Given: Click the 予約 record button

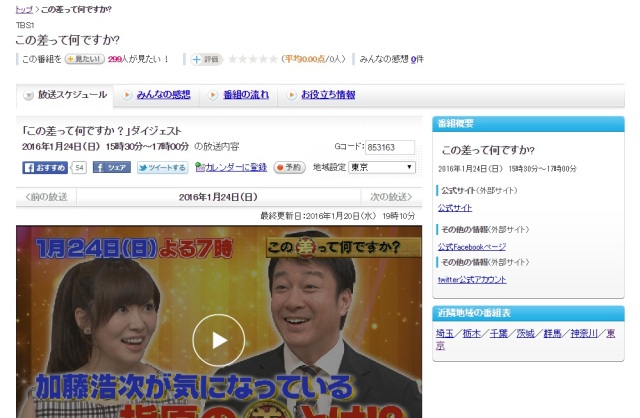Looking at the screenshot, I should pyautogui.click(x=289, y=168).
